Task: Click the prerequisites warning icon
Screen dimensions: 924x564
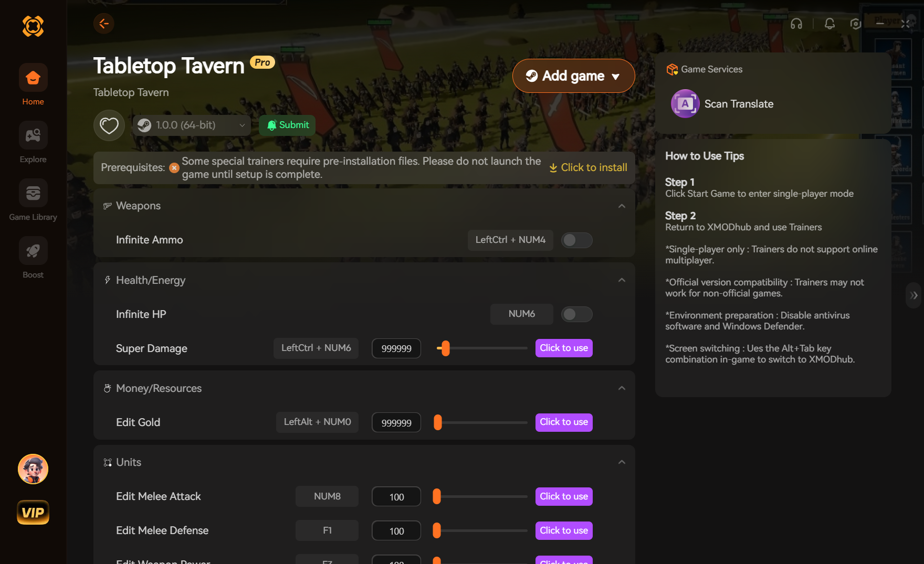Action: 174,168
